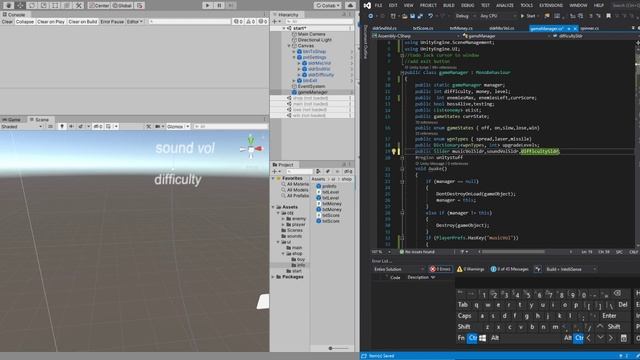Open the Collab dropdown in Unity
This screenshot has width=640, height=360.
328,5
